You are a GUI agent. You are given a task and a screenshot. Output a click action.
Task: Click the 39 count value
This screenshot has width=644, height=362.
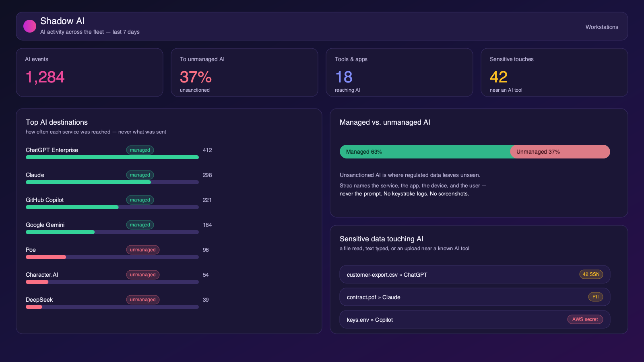pyautogui.click(x=206, y=300)
